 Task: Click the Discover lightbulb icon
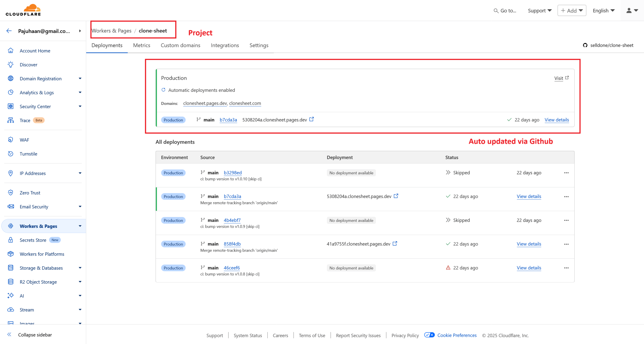coord(11,64)
